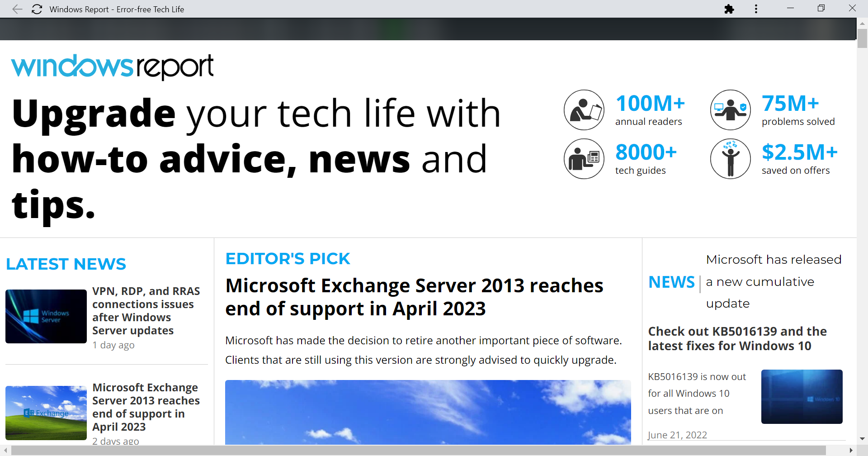
Task: Open the Windows Server article thumbnail
Action: coord(46,316)
